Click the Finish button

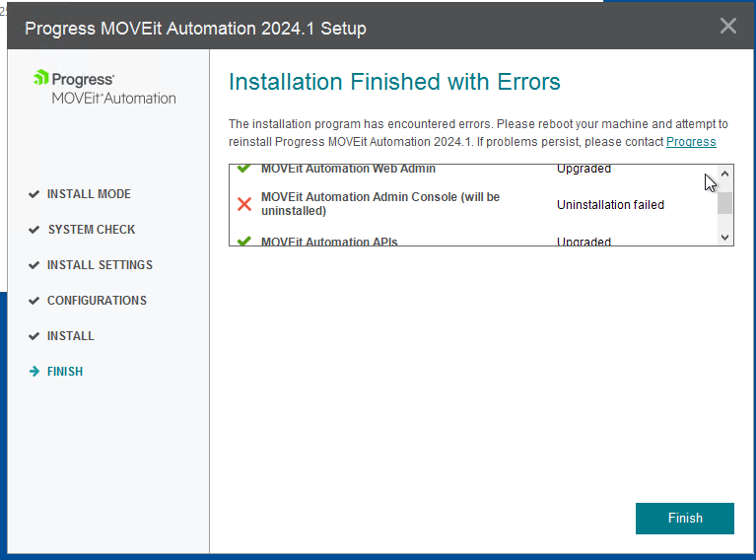point(685,518)
